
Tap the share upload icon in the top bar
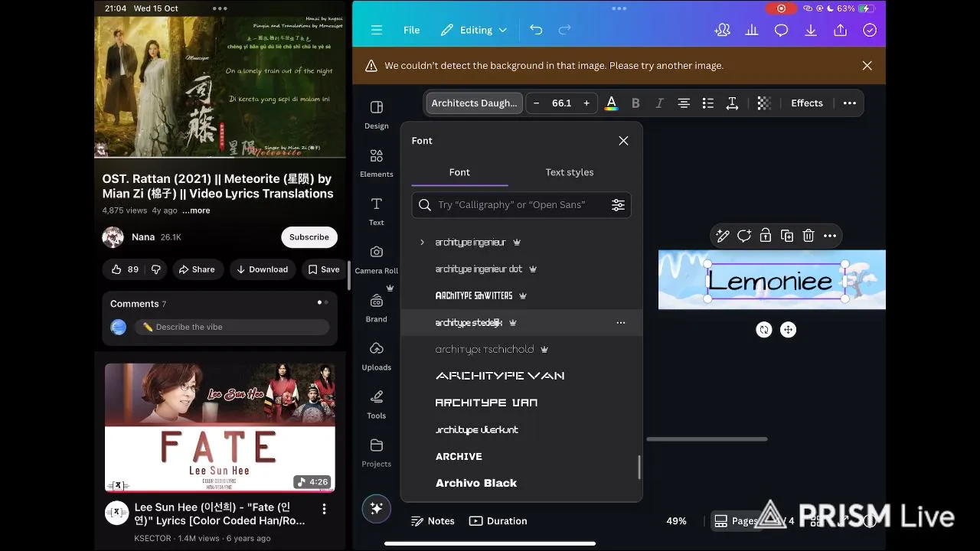pyautogui.click(x=841, y=30)
